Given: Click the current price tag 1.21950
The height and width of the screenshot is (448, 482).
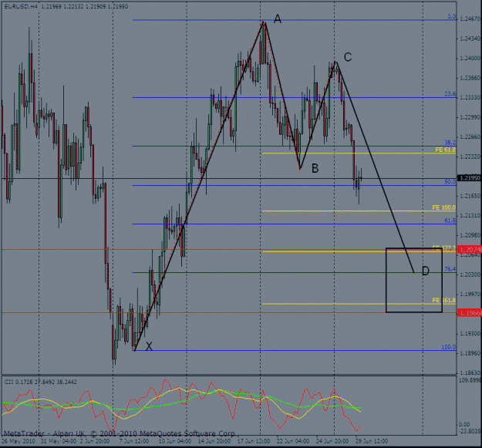Looking at the screenshot, I should (469, 178).
